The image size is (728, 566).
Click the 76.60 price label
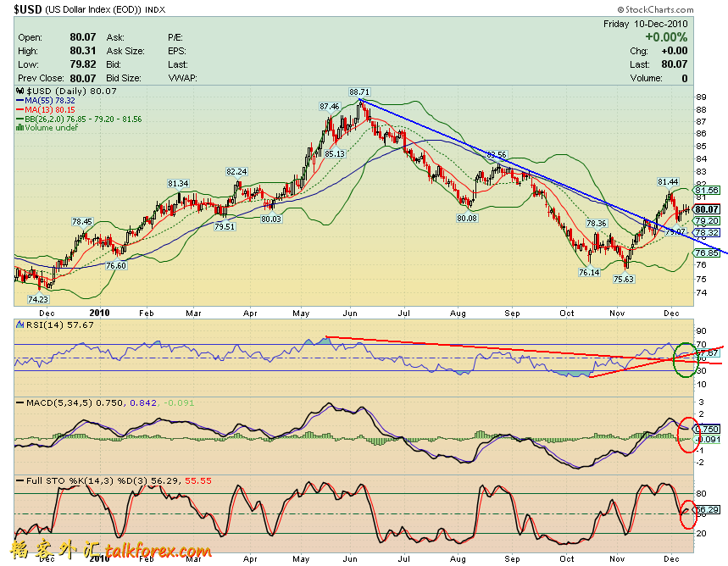tap(116, 265)
